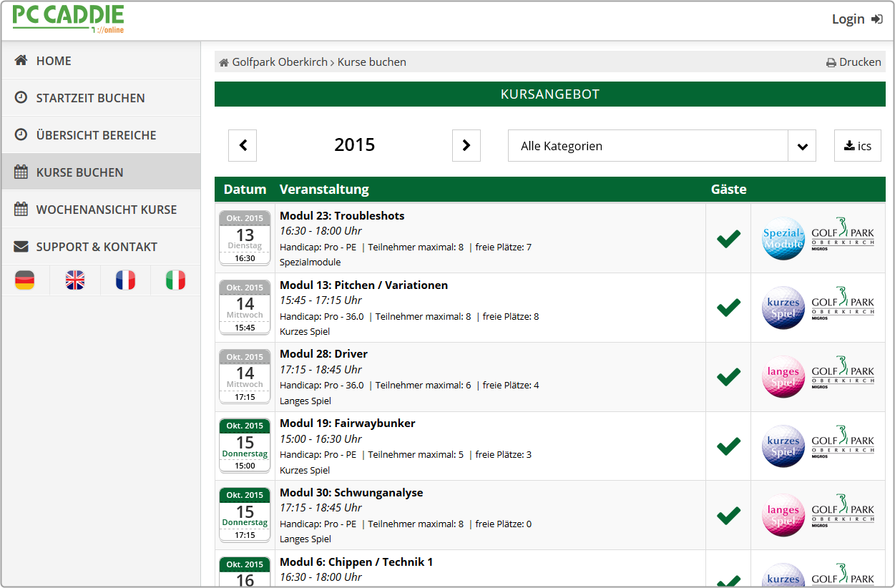Open WOCHENANSICHT KURSE in the sidebar
Viewport: 895px width, 588px height.
(101, 210)
